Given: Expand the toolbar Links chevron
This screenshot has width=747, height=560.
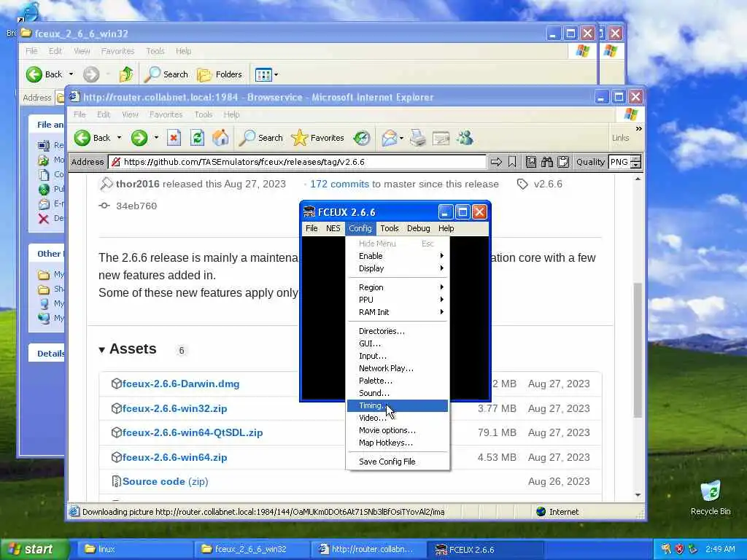Looking at the screenshot, I should point(638,128).
